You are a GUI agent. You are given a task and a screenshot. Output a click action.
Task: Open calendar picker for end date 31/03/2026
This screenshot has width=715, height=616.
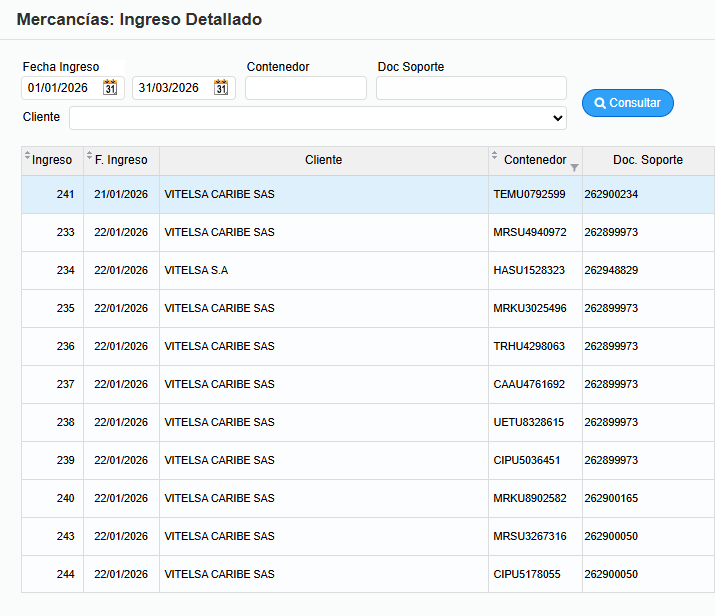tap(221, 88)
